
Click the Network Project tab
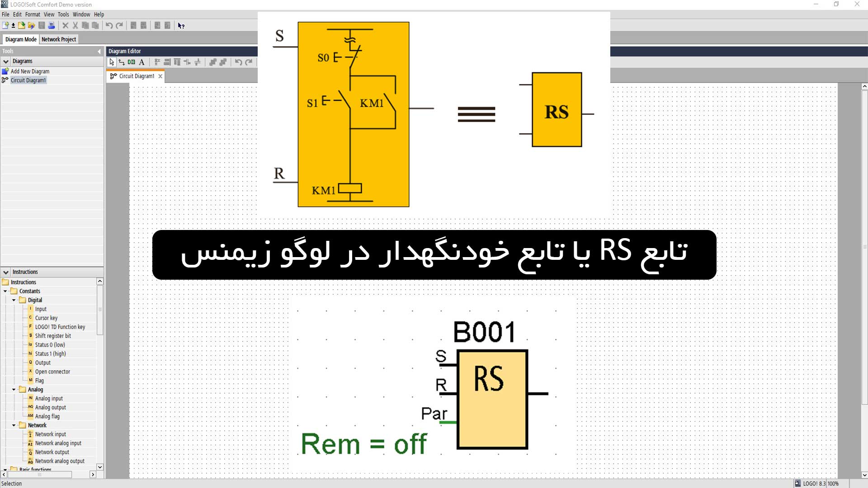(x=58, y=39)
